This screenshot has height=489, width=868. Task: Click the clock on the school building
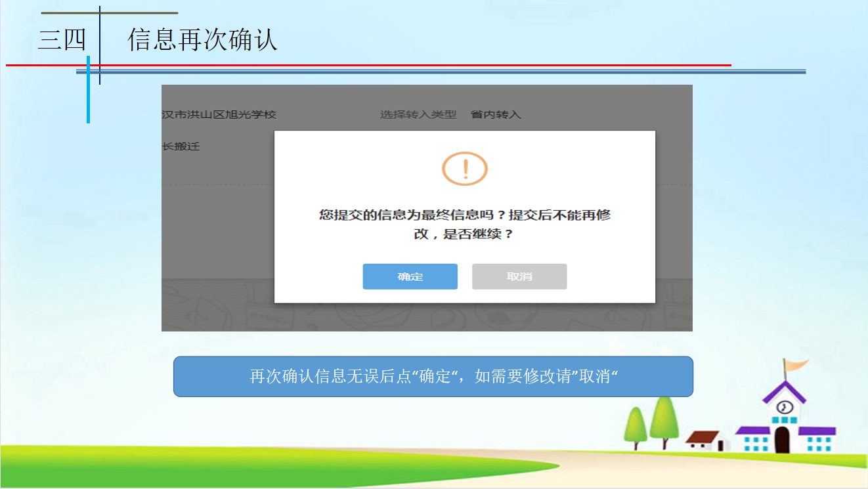point(785,408)
